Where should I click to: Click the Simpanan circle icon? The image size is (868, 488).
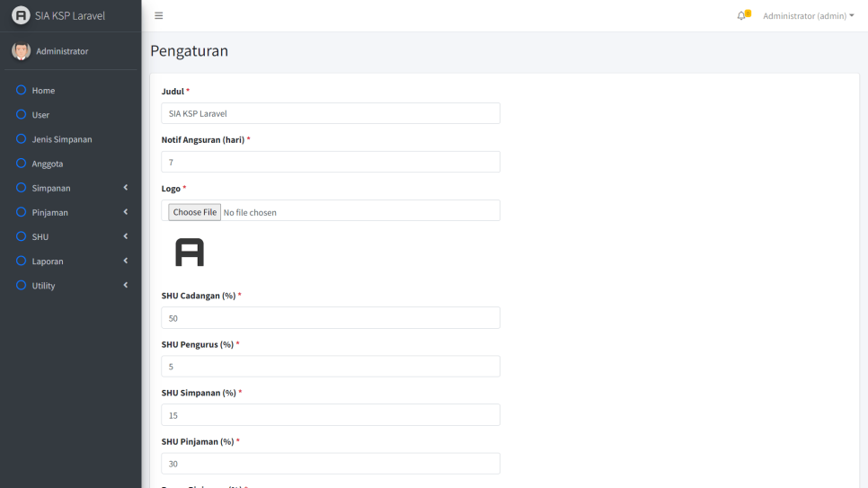click(x=21, y=187)
